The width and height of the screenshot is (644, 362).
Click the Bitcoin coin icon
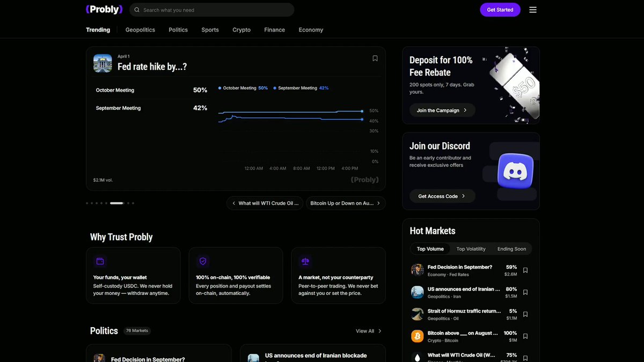pos(418,336)
